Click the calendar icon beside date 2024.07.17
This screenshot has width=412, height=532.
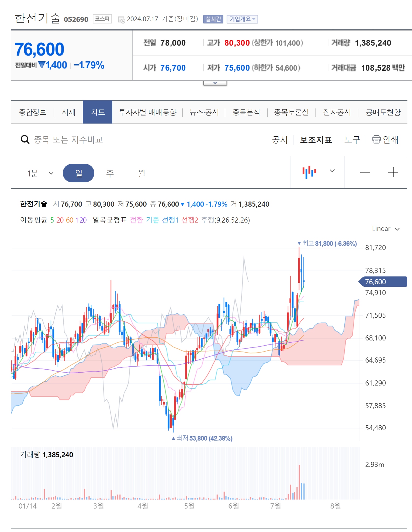pyautogui.click(x=121, y=19)
